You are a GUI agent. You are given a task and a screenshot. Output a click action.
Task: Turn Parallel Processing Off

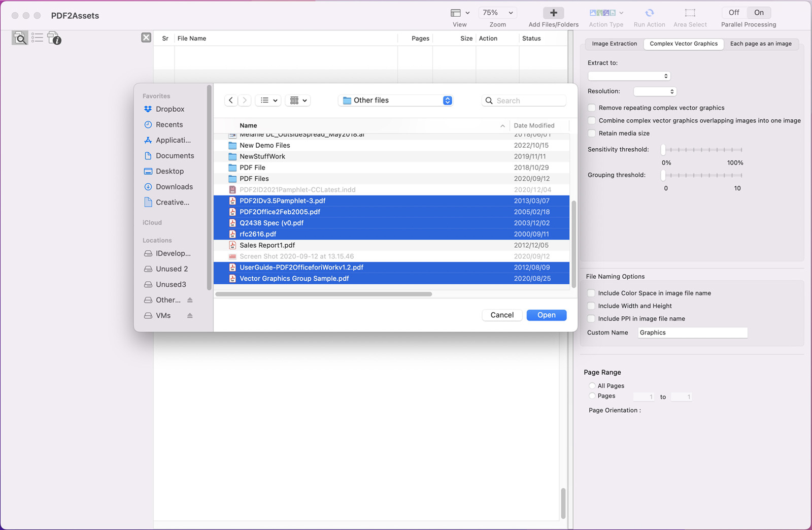coord(734,13)
